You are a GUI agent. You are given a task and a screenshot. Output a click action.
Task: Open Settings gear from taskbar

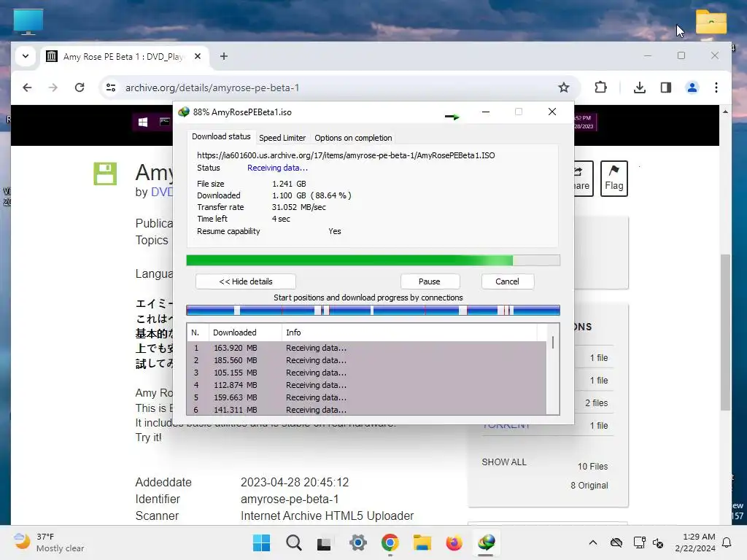coord(357,542)
